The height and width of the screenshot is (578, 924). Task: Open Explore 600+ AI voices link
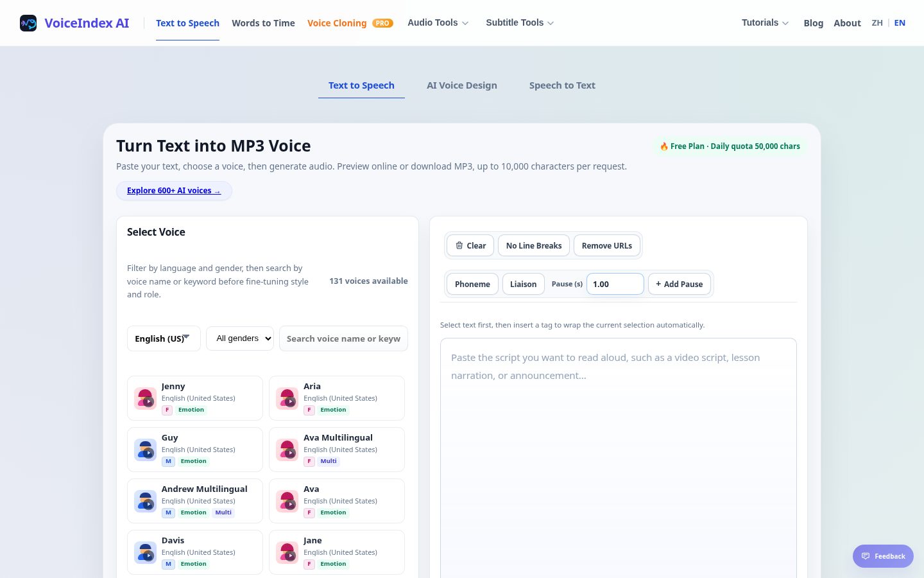174,191
